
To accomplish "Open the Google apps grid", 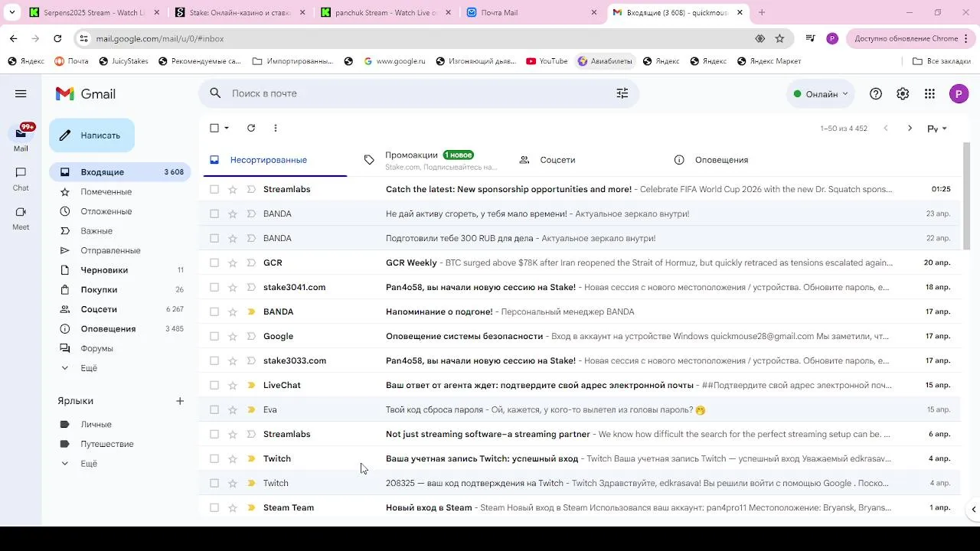I will [929, 93].
